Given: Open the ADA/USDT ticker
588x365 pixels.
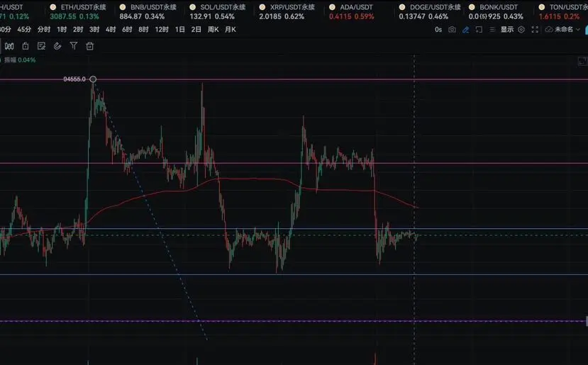Looking at the screenshot, I should (351, 11).
